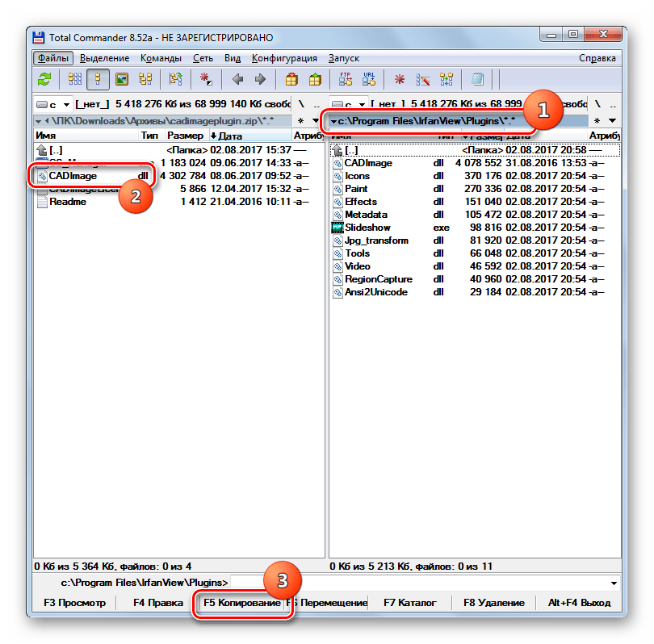The image size is (654, 644).
Task: Select Ansi2Unicode dll in the right panel
Action: [475, 292]
